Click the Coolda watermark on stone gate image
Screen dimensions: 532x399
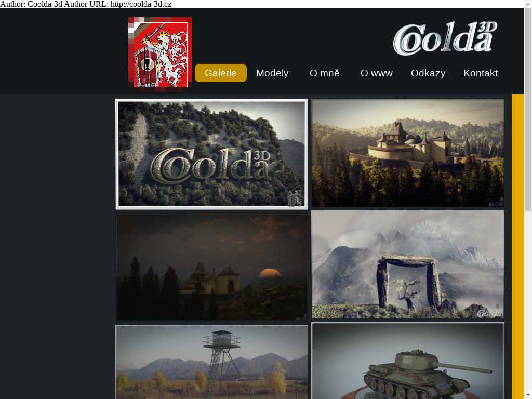(489, 313)
